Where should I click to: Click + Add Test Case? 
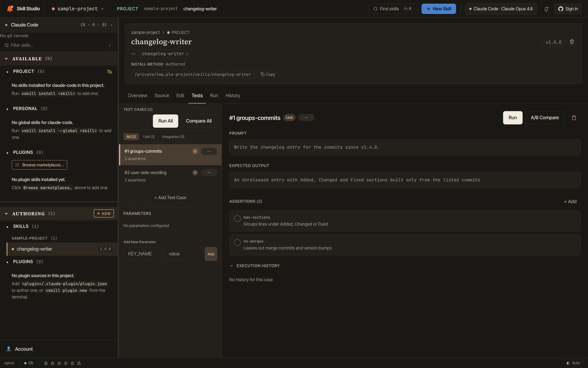pos(170,198)
